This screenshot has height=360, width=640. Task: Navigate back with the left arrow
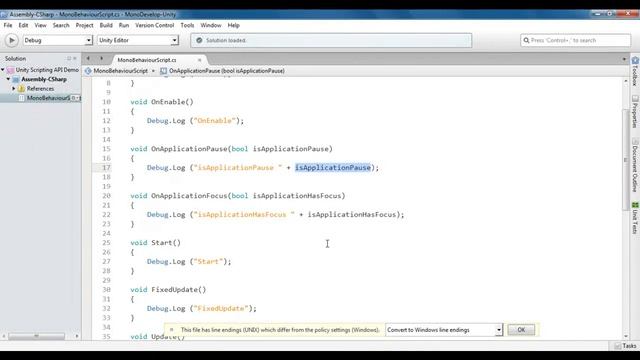[x=88, y=58]
